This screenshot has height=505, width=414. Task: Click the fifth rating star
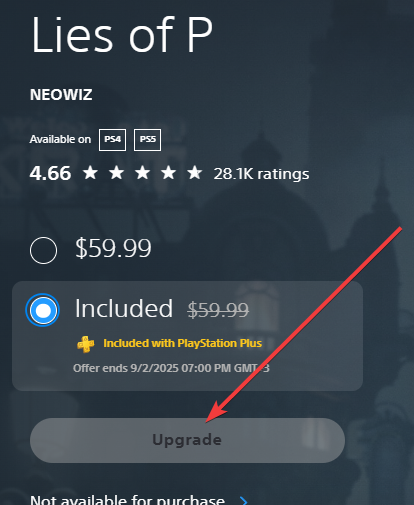point(195,173)
